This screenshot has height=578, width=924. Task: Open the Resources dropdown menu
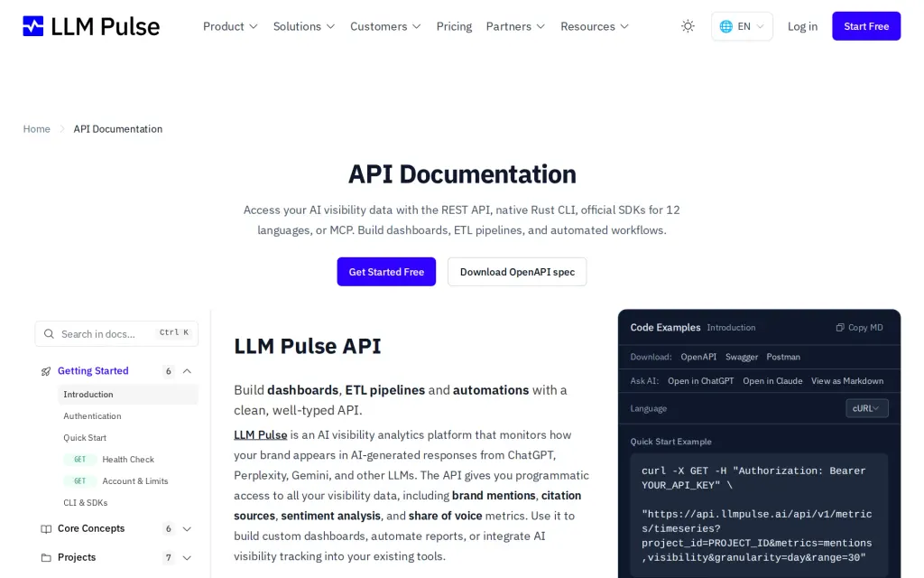pyautogui.click(x=595, y=26)
